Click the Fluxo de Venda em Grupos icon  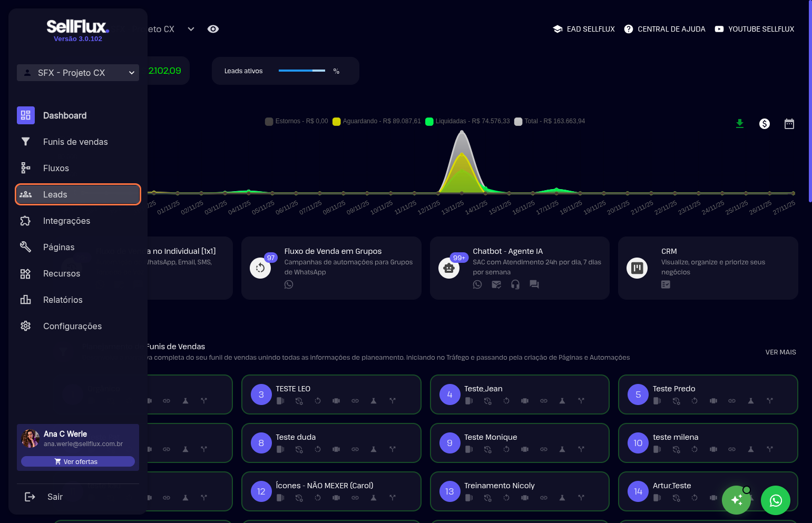click(x=260, y=268)
